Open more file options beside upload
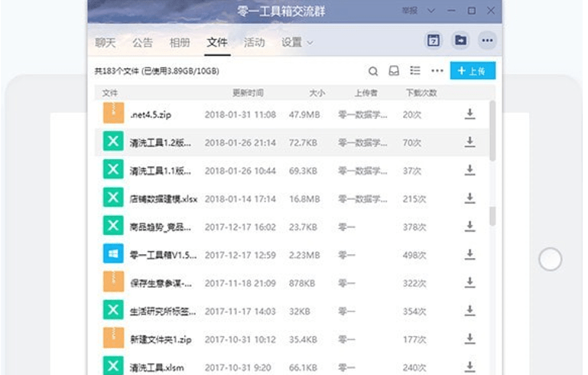Image resolution: width=588 pixels, height=375 pixels. (x=437, y=70)
